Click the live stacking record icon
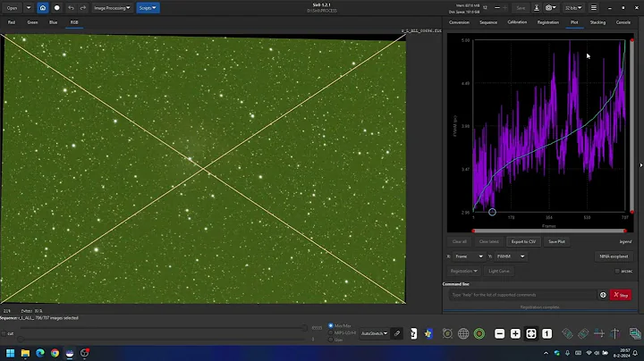The height and width of the screenshot is (361, 644). coord(56,8)
